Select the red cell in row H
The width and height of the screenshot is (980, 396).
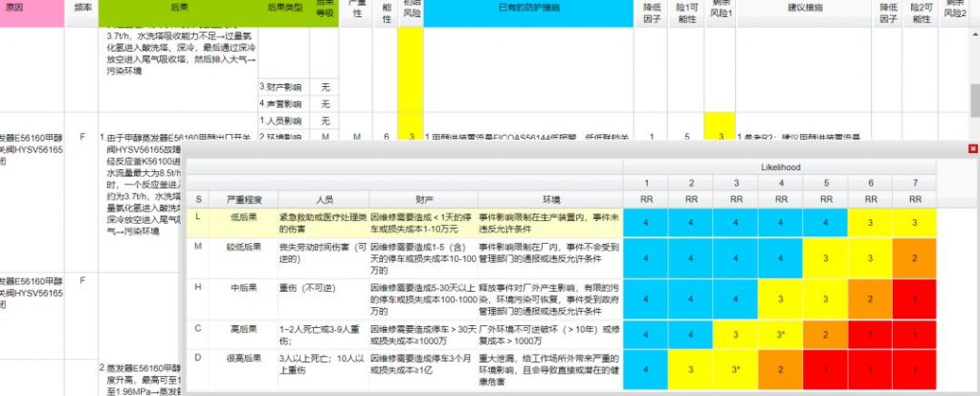915,298
